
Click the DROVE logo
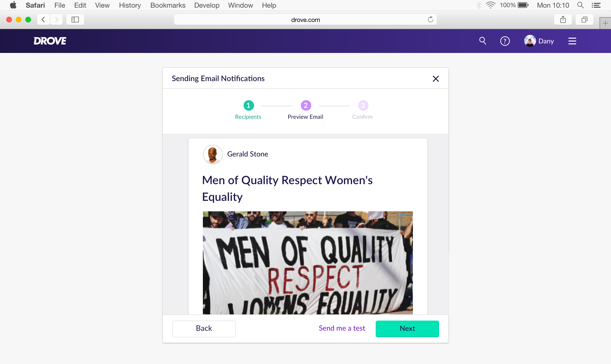click(x=50, y=41)
